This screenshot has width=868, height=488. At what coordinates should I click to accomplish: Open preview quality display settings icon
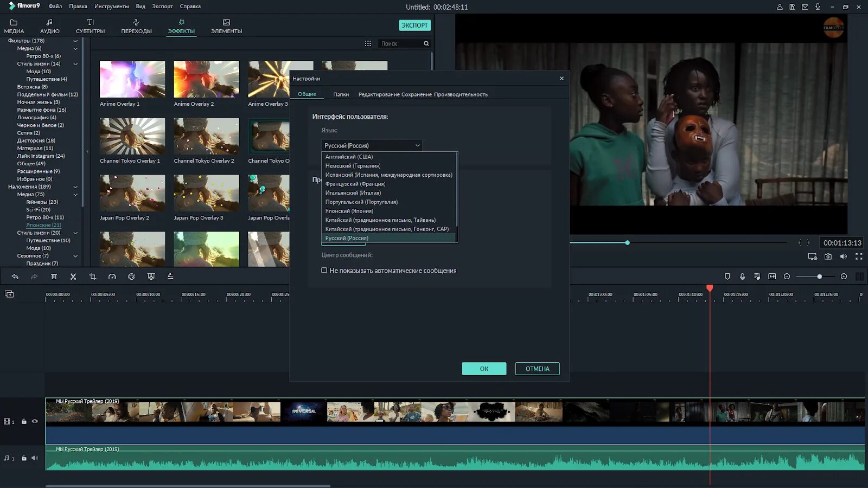[x=812, y=256]
